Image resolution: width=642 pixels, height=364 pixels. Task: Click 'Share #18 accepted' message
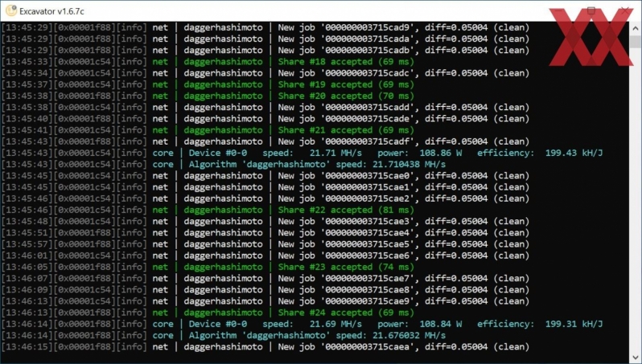pyautogui.click(x=325, y=62)
